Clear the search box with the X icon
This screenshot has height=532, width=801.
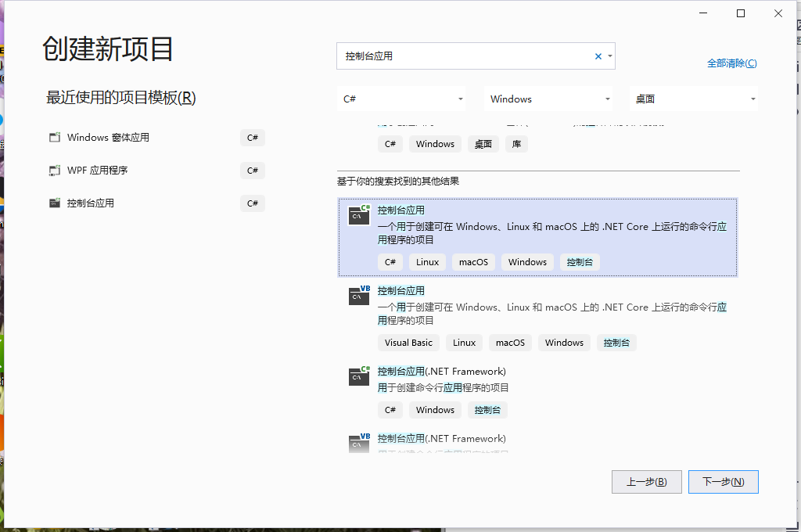598,56
